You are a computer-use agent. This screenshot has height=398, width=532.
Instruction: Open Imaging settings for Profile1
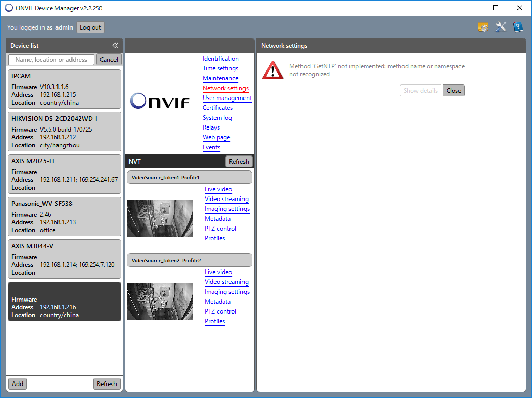pos(227,209)
